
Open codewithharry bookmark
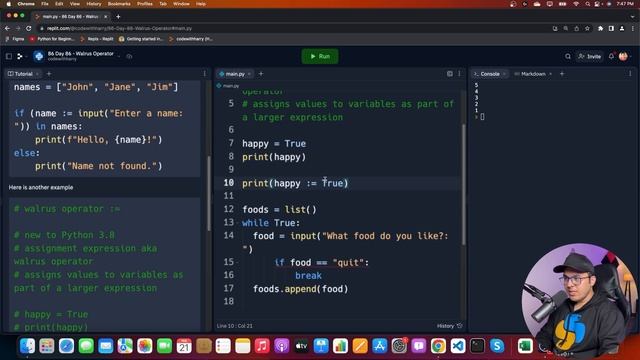tap(191, 39)
